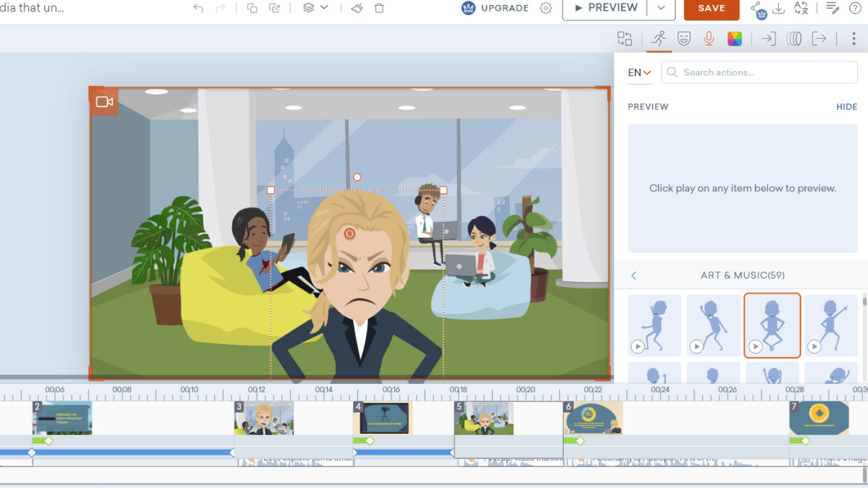This screenshot has width=868, height=488.
Task: Open video settings gear
Action: coord(546,8)
